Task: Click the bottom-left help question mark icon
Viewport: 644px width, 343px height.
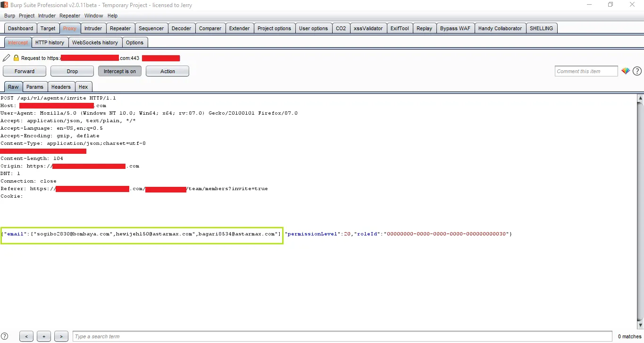Action: (x=5, y=336)
